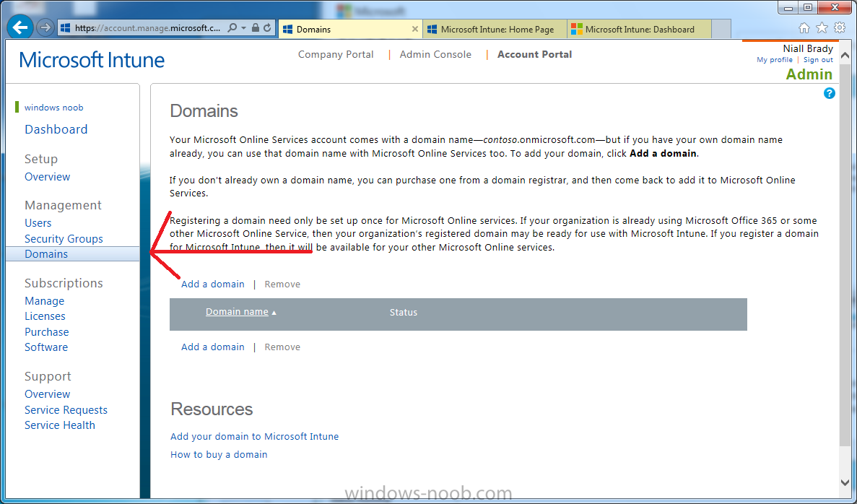
Task: View the security lock icon in address bar
Action: [x=256, y=28]
